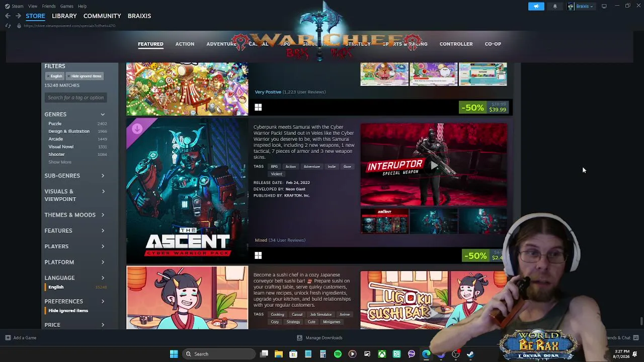
Task: Collapse the Language filter section
Action: [x=74, y=278]
